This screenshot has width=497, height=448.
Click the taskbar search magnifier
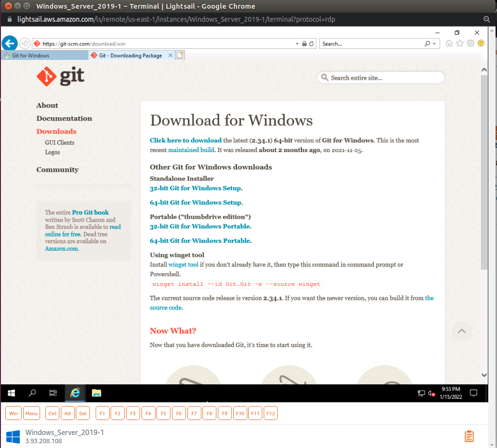point(32,393)
